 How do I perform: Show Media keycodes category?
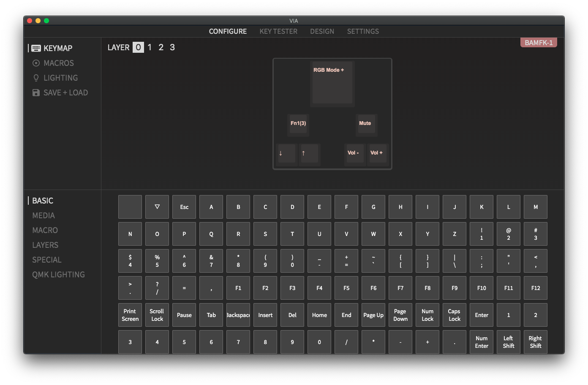44,215
